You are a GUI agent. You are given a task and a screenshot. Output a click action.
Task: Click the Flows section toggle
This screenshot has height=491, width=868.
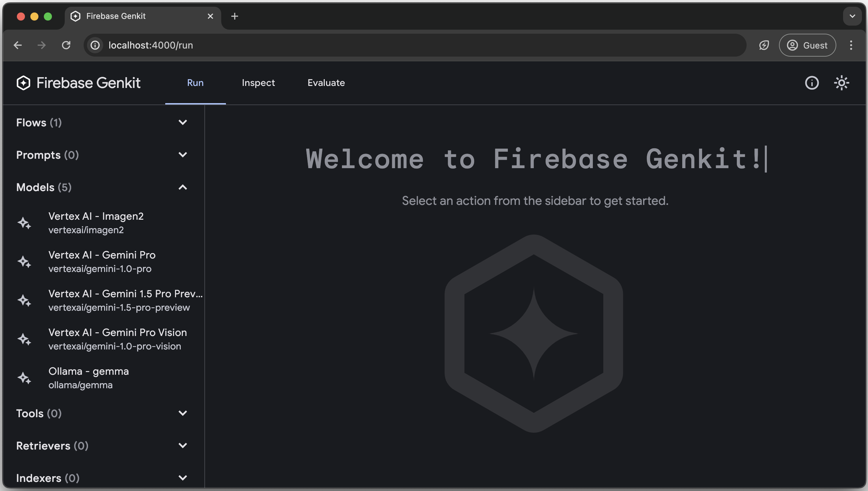coord(182,123)
